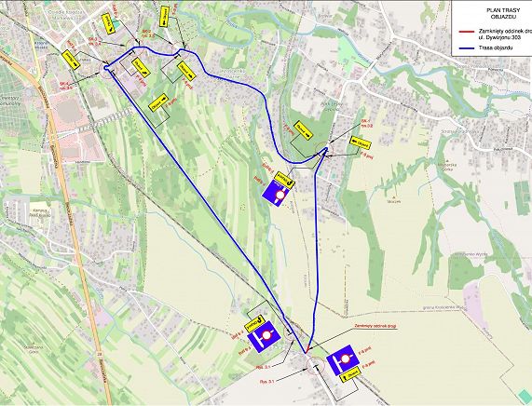Select the yellow Objazd sign inside the dark green park
532x406 pixels.
303,130
